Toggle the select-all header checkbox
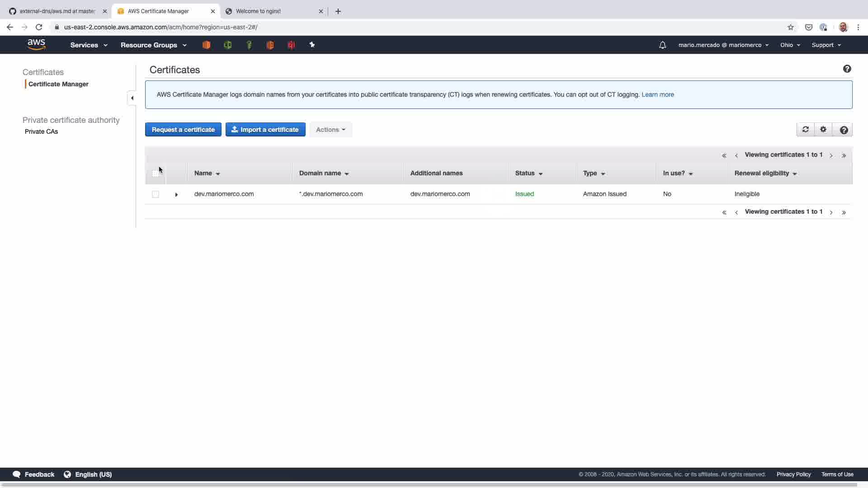The image size is (868, 488). (156, 174)
